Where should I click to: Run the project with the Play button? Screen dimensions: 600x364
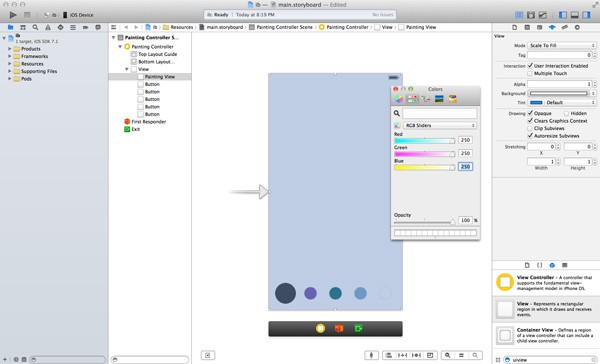(x=13, y=15)
